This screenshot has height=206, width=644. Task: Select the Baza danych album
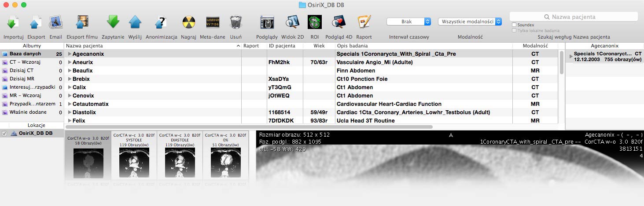[32, 54]
